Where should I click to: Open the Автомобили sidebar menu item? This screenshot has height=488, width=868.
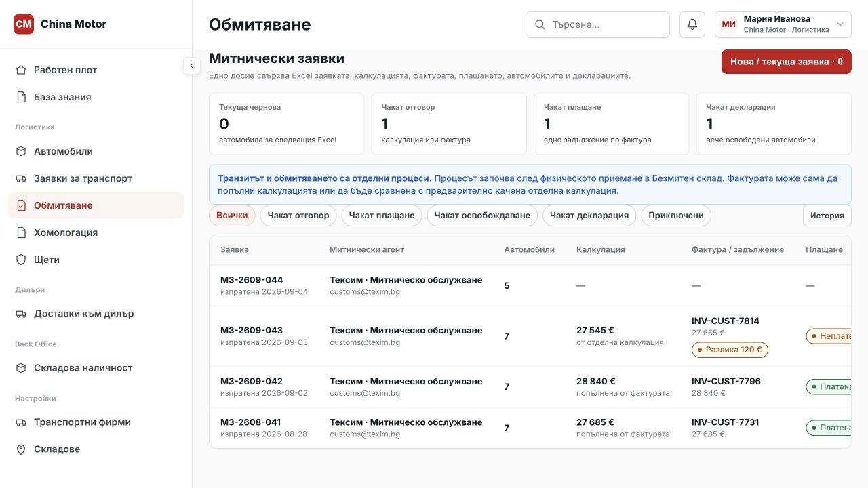tap(96, 151)
